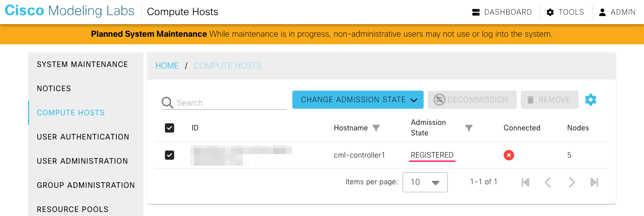Click the Decommission button
The height and width of the screenshot is (216, 644).
[472, 100]
